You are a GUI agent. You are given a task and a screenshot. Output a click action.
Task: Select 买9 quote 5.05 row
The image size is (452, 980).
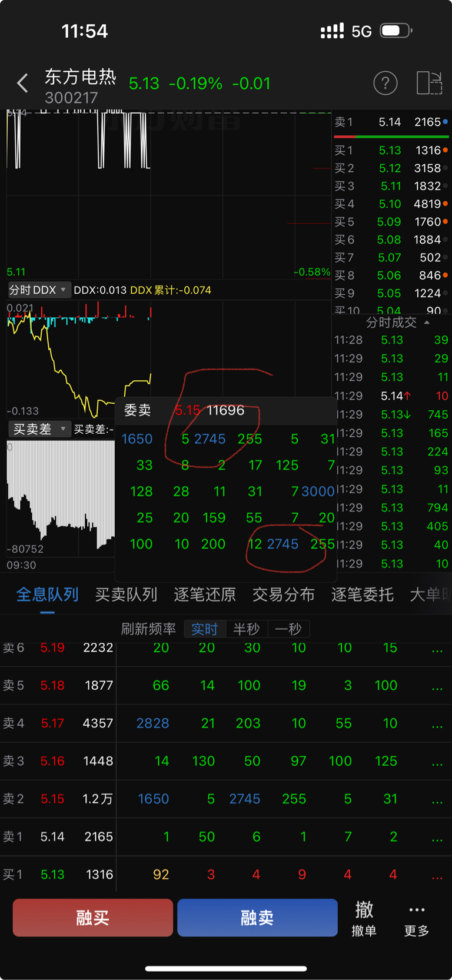pyautogui.click(x=391, y=293)
